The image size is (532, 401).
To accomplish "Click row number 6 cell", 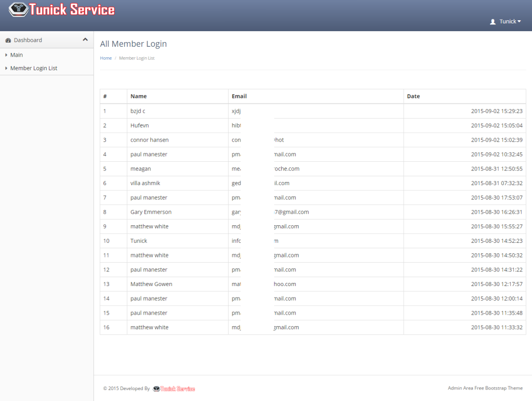I will point(113,184).
